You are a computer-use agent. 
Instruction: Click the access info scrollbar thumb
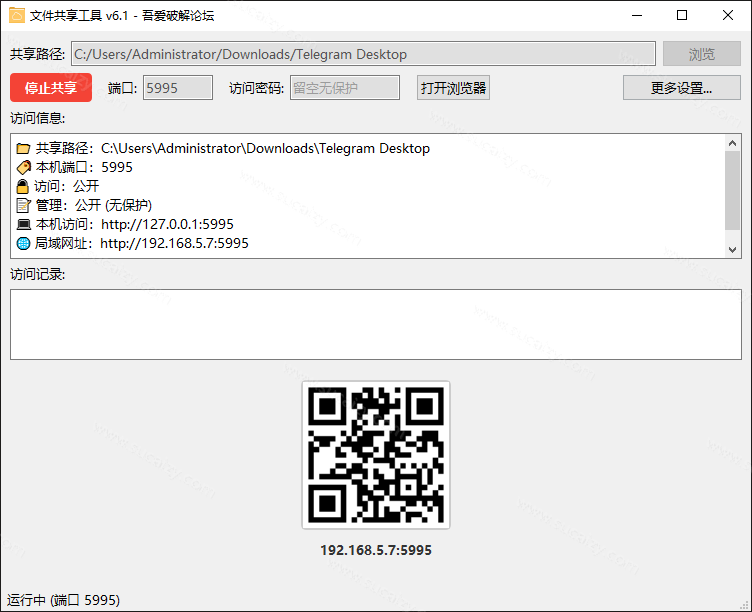pyautogui.click(x=732, y=190)
